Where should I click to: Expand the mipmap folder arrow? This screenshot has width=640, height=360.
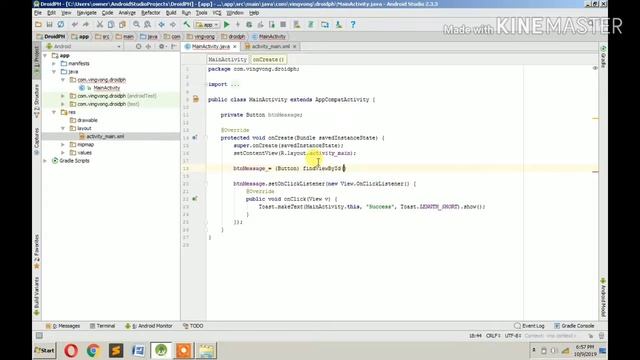[x=63, y=144]
